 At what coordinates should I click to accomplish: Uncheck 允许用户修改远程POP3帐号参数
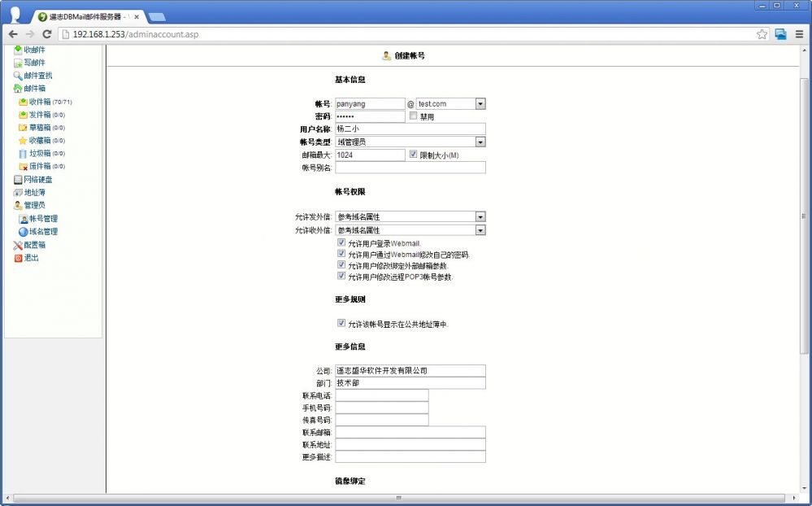click(341, 276)
